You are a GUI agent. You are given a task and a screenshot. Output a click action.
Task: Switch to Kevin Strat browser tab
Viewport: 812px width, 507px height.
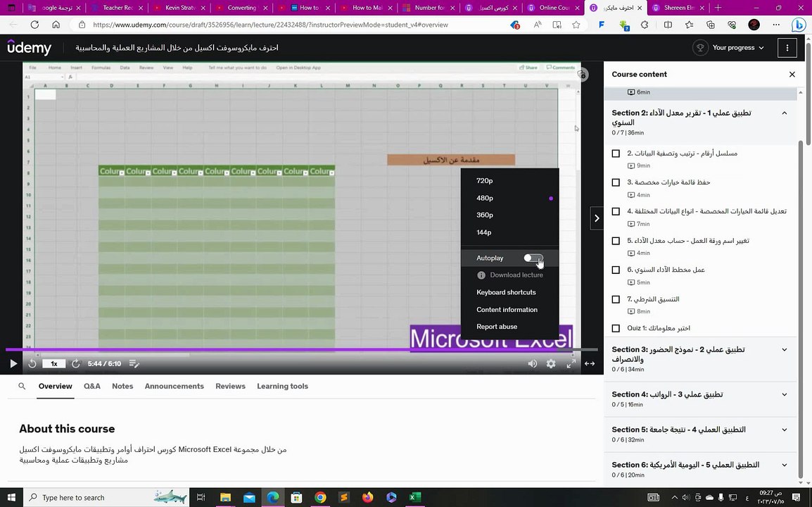pyautogui.click(x=179, y=8)
